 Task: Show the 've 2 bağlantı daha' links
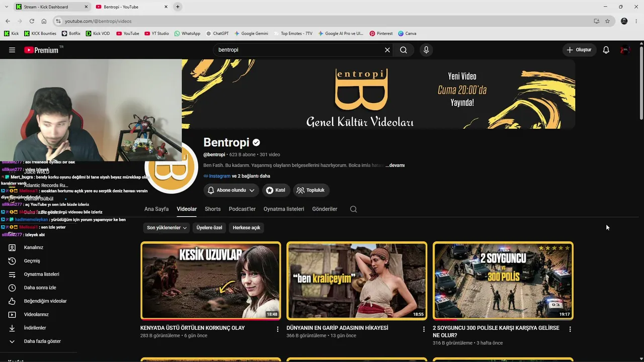[x=251, y=176]
